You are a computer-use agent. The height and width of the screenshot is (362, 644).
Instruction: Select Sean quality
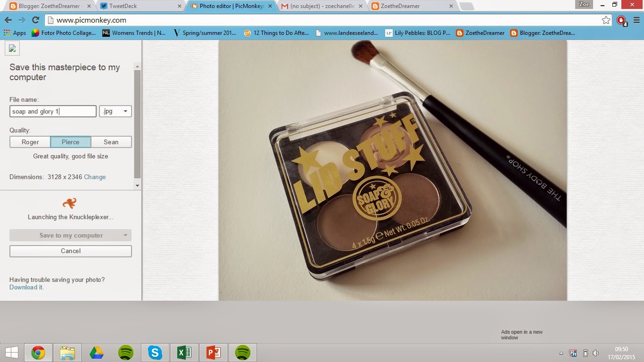coord(111,142)
